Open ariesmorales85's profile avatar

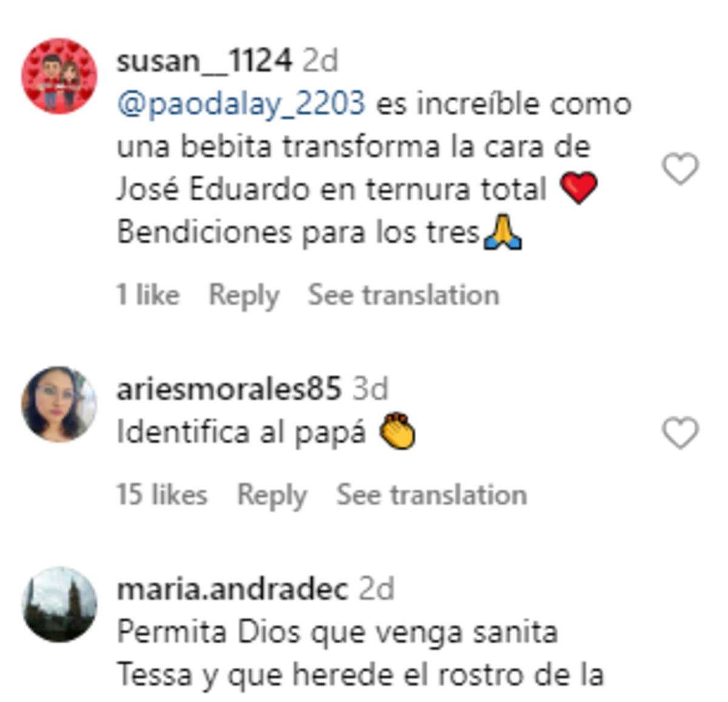click(59, 403)
